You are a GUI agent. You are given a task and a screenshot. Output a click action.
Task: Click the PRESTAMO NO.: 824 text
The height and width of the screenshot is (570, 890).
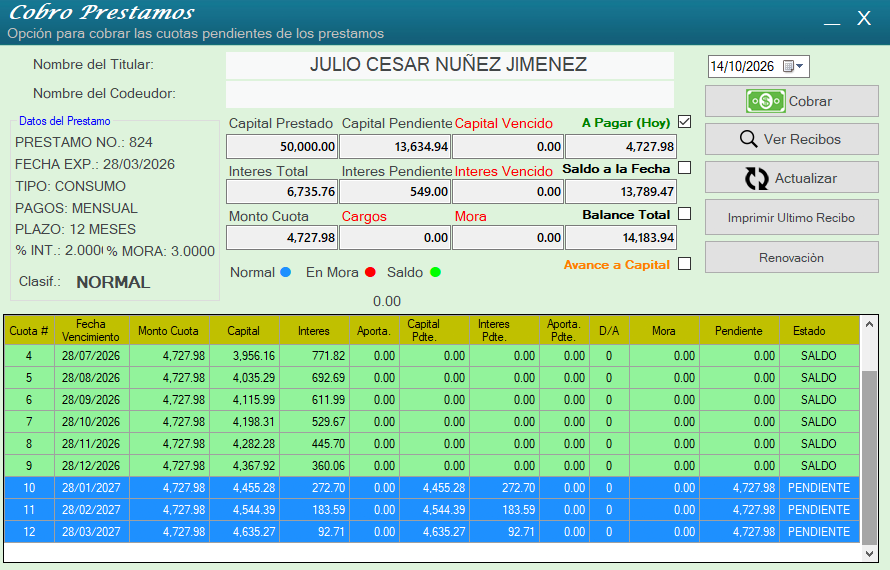pyautogui.click(x=84, y=142)
